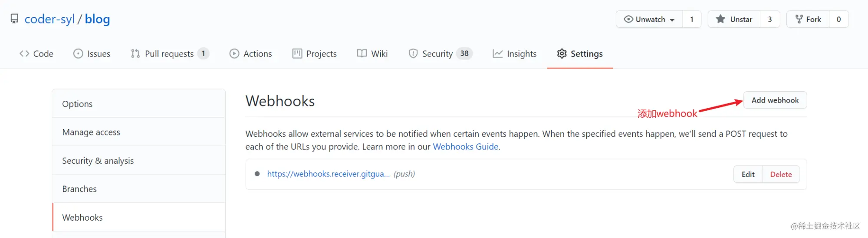Image resolution: width=868 pixels, height=238 pixels.
Task: Open the Actions tab
Action: click(250, 54)
